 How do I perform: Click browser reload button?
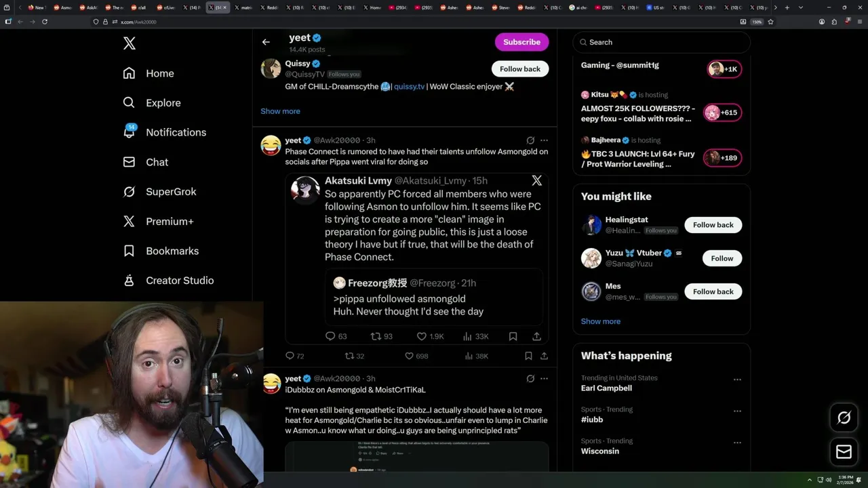coord(45,22)
